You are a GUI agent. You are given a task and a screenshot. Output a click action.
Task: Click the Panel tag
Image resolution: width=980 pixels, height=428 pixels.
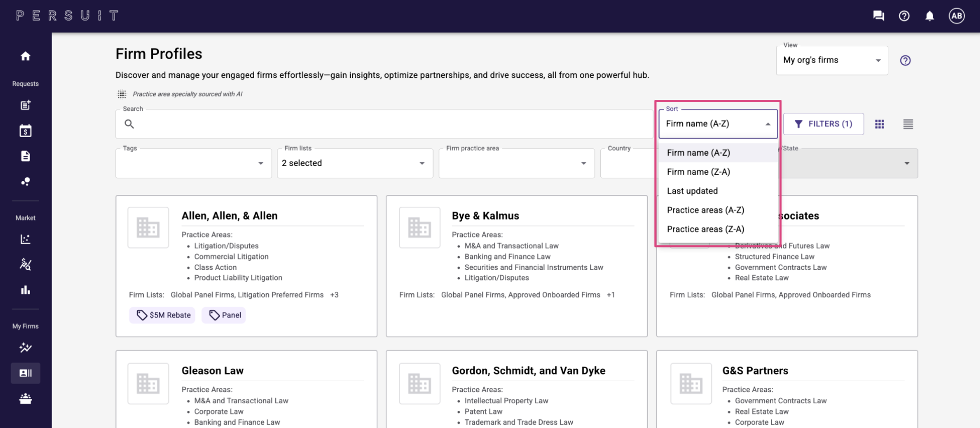pos(224,315)
